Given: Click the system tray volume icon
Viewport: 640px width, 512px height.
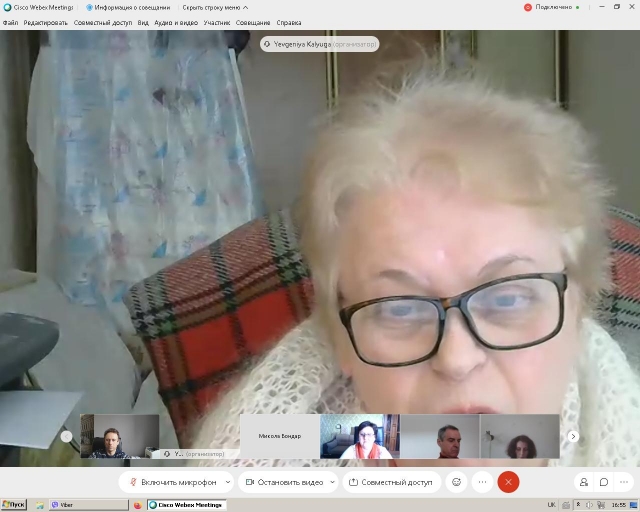Looking at the screenshot, I should coord(589,505).
